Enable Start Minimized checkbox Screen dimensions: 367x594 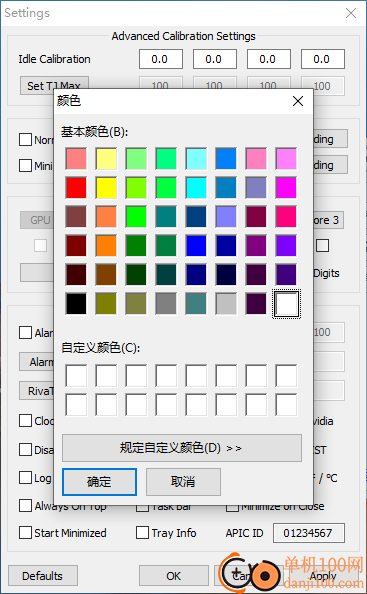coord(25,533)
